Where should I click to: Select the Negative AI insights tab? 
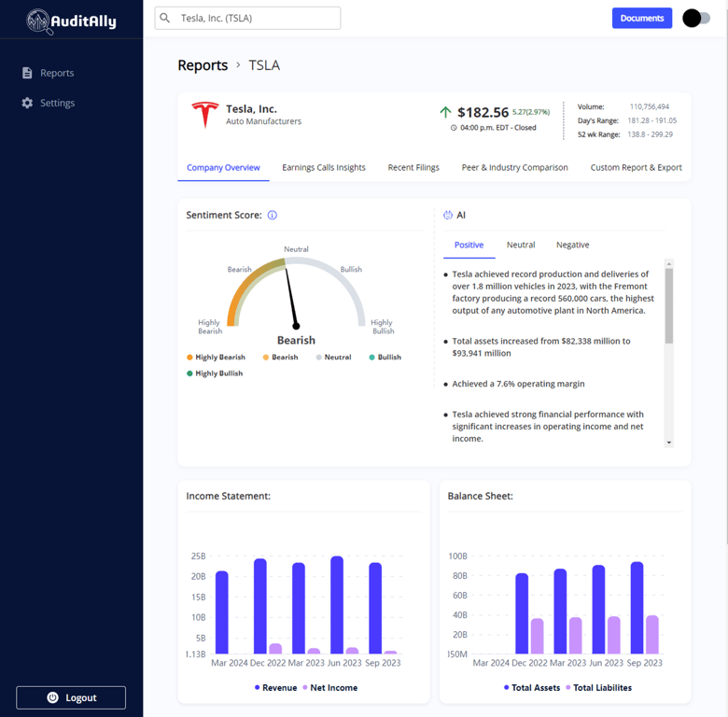coord(572,245)
